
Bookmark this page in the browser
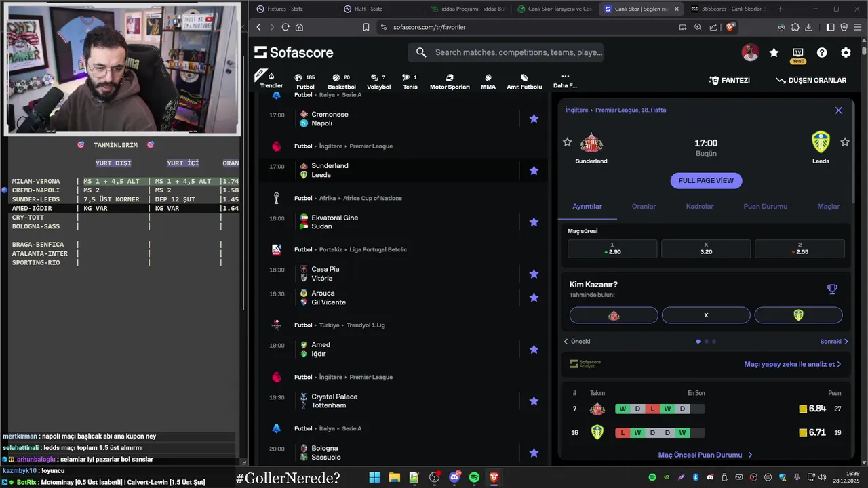366,27
